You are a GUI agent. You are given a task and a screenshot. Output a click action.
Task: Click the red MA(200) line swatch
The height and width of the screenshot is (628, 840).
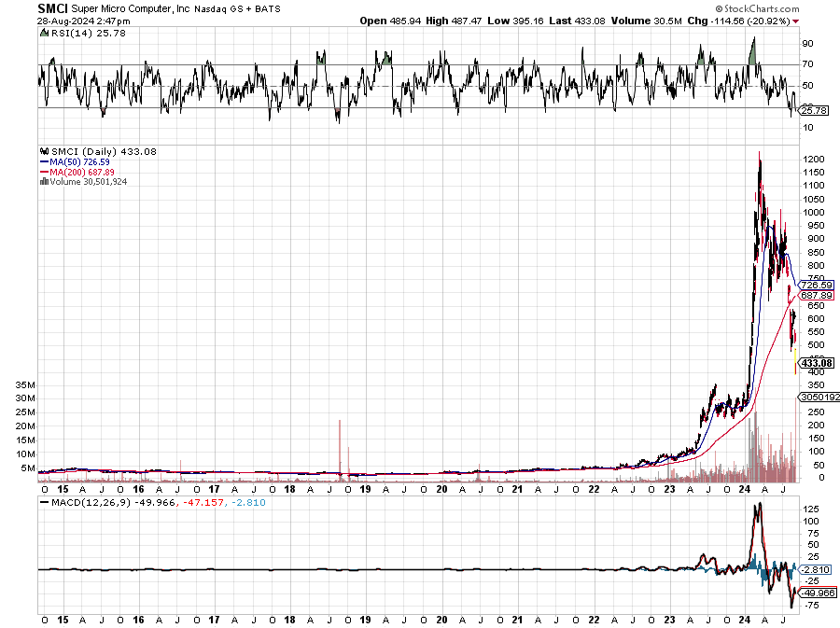click(45, 172)
